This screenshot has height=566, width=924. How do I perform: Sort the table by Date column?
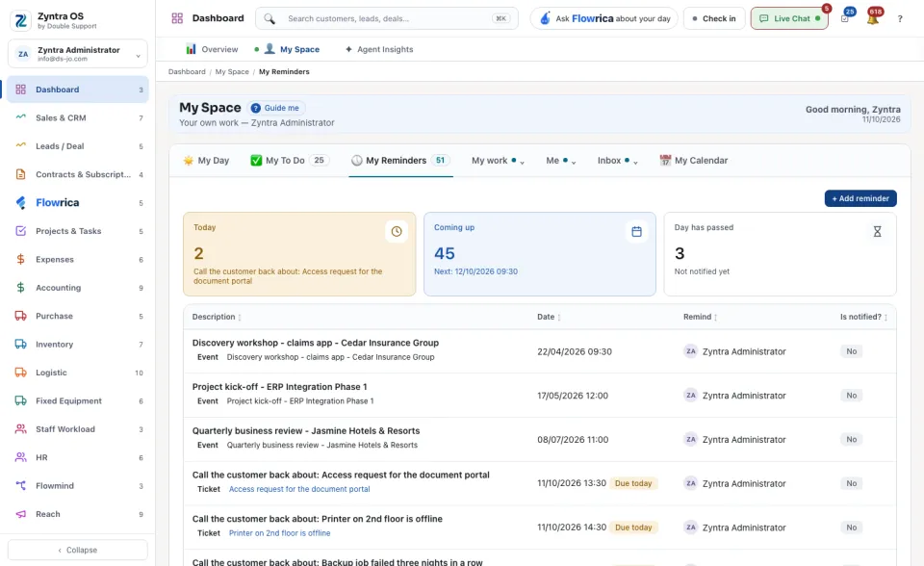pyautogui.click(x=549, y=318)
